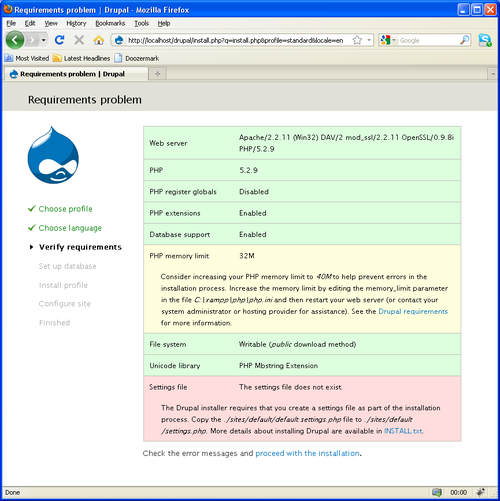Image resolution: width=500 pixels, height=501 pixels.
Task: Open the Bookmarks menu
Action: [x=110, y=23]
